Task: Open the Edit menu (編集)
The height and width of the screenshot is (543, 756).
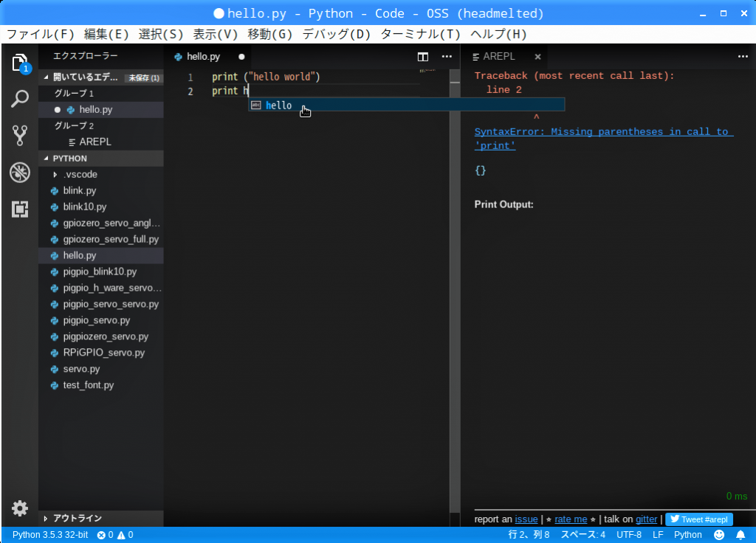Action: coord(106,34)
